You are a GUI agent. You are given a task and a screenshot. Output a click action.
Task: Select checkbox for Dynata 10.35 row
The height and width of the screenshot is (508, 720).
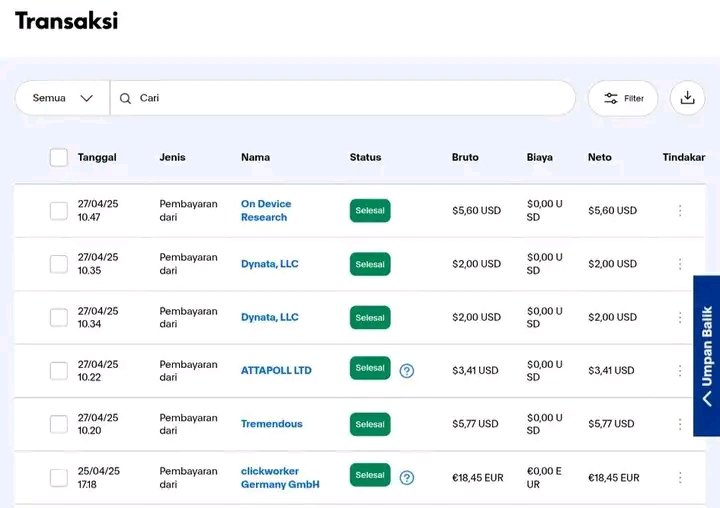point(59,264)
